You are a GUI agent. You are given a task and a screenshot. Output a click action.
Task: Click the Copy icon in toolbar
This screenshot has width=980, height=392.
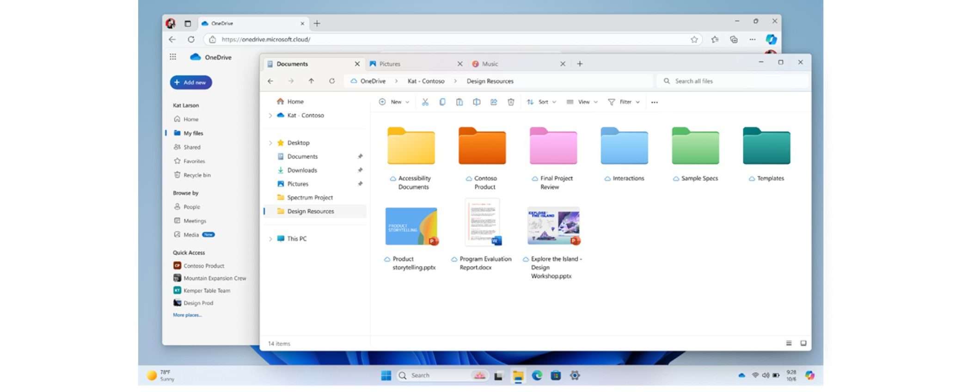click(442, 102)
